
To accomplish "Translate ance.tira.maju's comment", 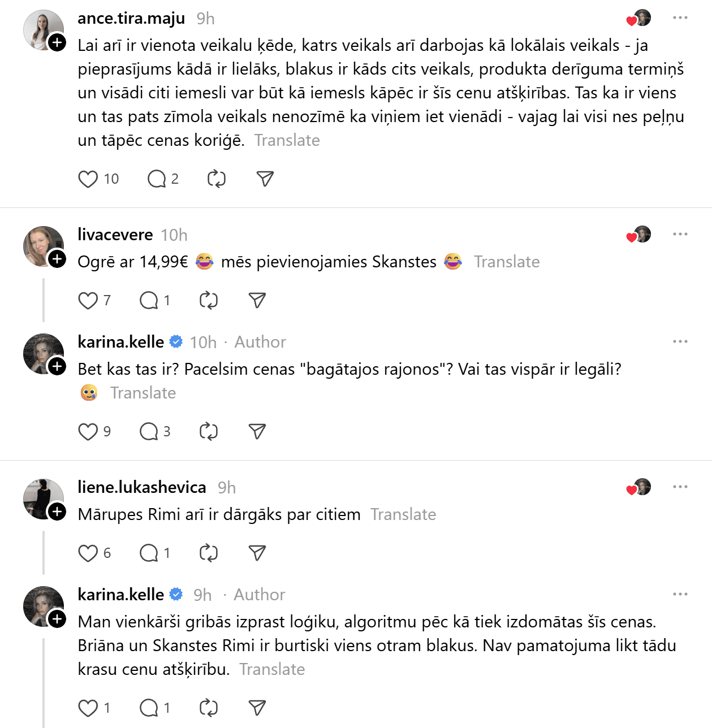I will 287,140.
